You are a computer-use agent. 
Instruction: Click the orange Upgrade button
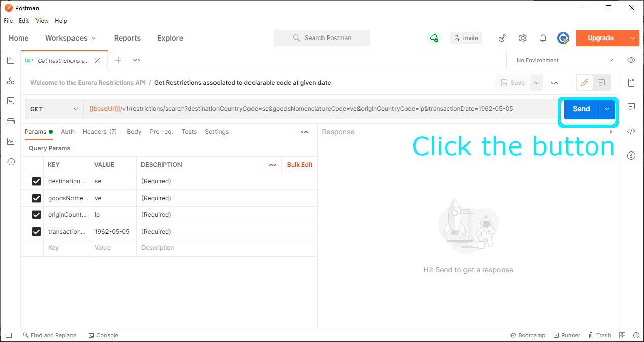[600, 38]
